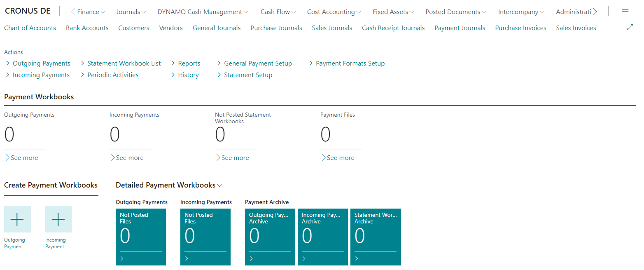Screen dimensions: 644x270
Task: Open the Chart of Accounts link
Action: [x=30, y=28]
